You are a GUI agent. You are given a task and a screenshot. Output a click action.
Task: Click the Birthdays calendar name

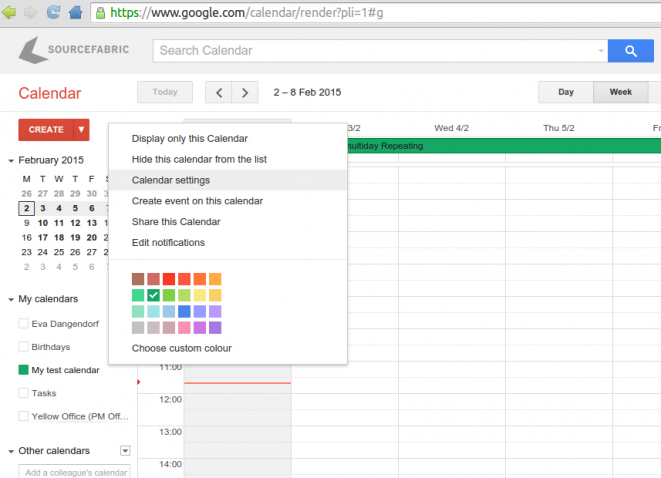tap(51, 347)
